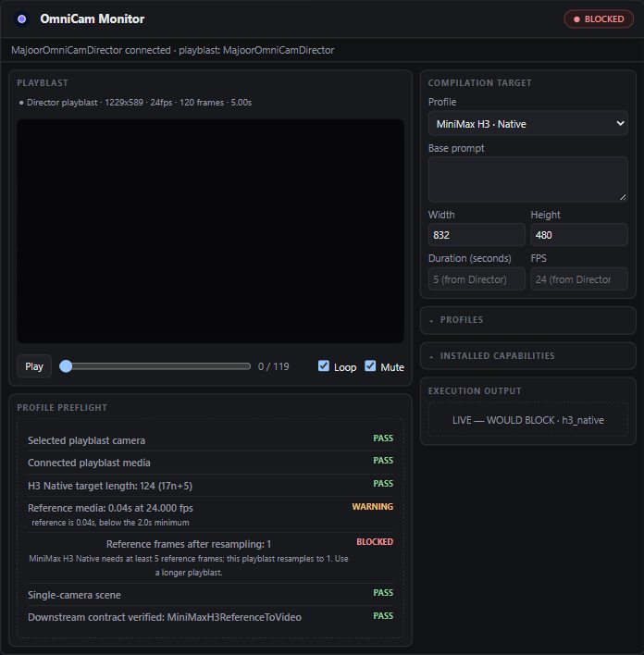Click the COMPILATION TARGET heading
The height and width of the screenshot is (655, 644).
pyautogui.click(x=479, y=83)
